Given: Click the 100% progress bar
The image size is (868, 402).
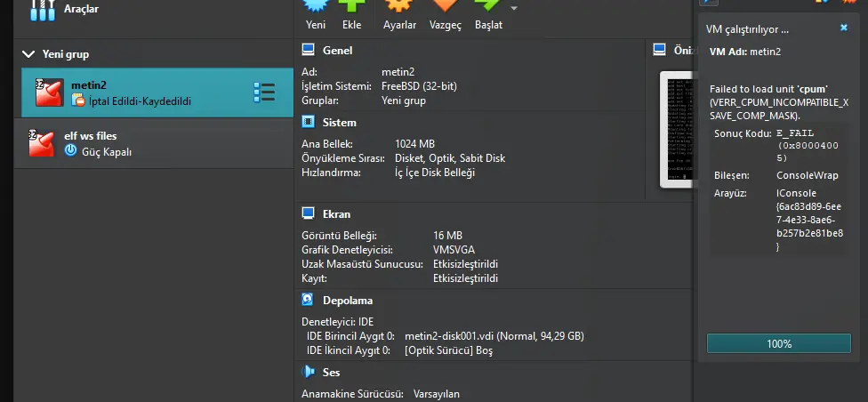Looking at the screenshot, I should pos(778,343).
